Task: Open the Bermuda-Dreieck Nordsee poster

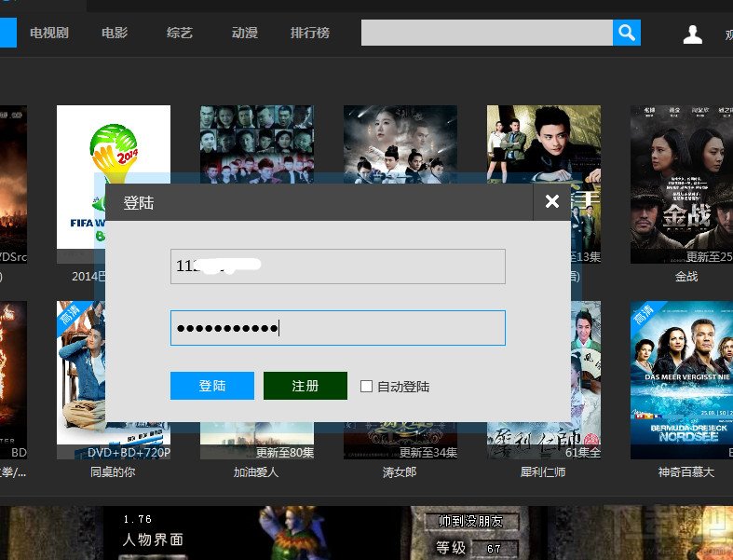Action: click(x=682, y=380)
